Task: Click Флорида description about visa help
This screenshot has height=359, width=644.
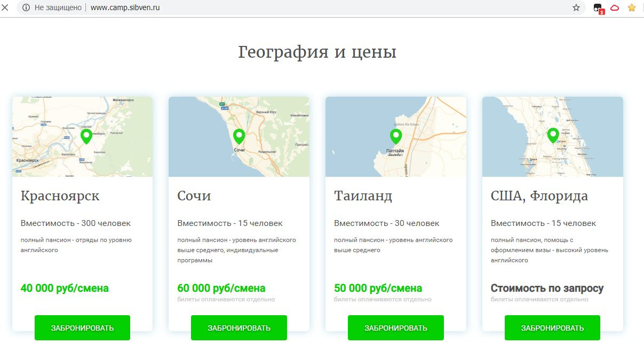Action: coord(550,250)
